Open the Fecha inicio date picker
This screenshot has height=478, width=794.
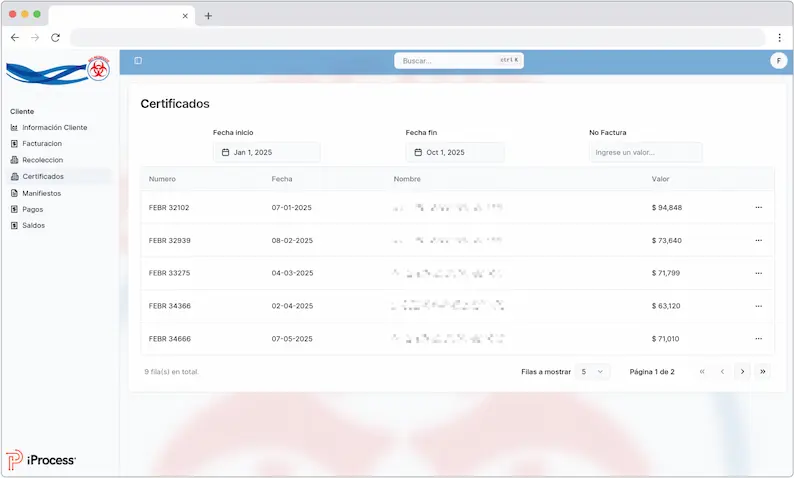[x=266, y=153]
